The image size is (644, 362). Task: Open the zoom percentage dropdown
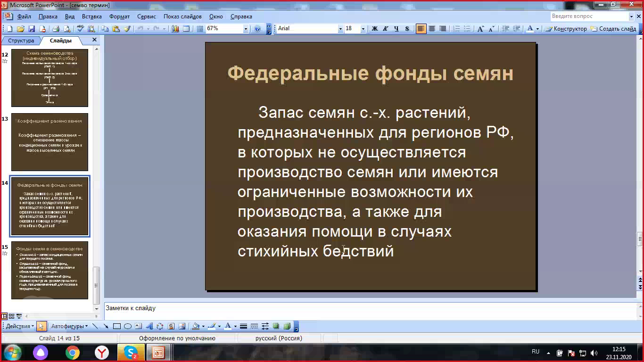pyautogui.click(x=246, y=29)
